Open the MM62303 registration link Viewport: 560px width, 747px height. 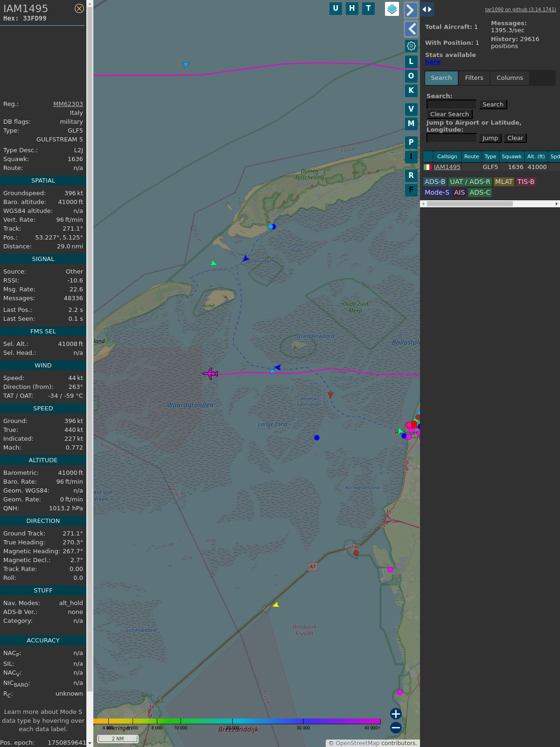(68, 104)
